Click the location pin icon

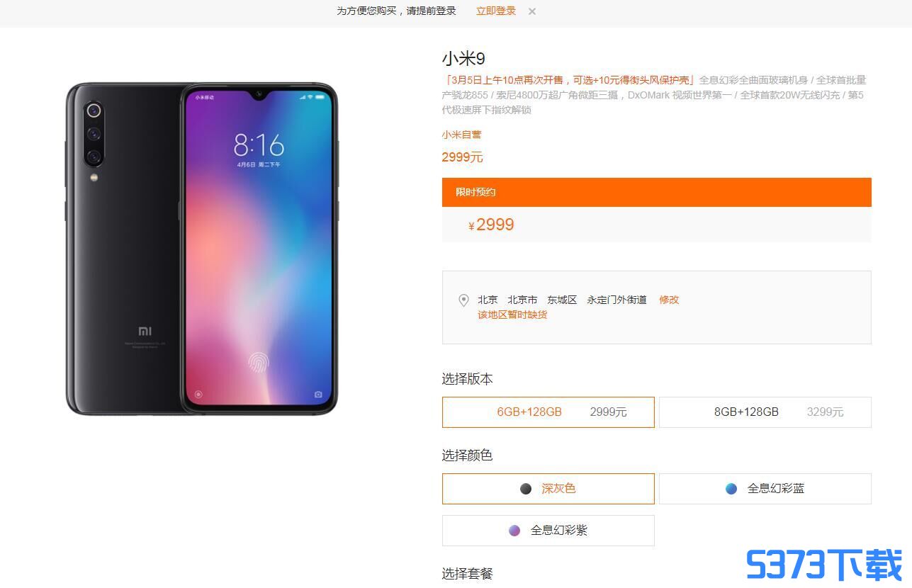point(463,300)
